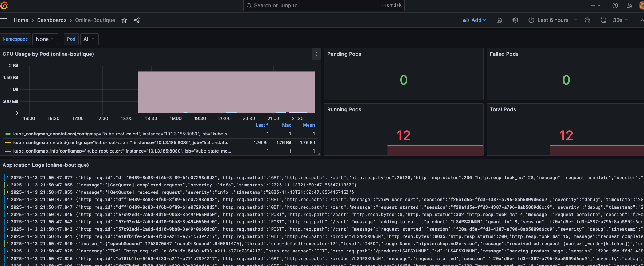Open dashboard settings gear

(515, 20)
